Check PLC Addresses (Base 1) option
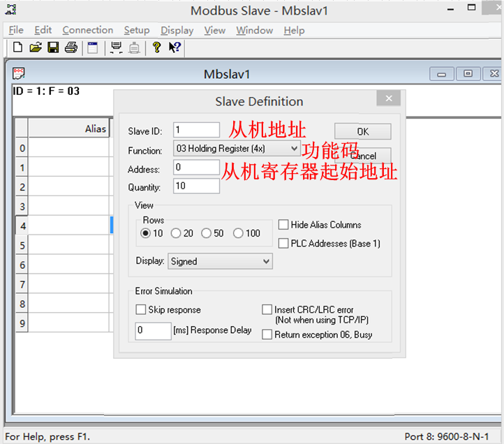Image resolution: width=504 pixels, height=444 pixels. (283, 244)
